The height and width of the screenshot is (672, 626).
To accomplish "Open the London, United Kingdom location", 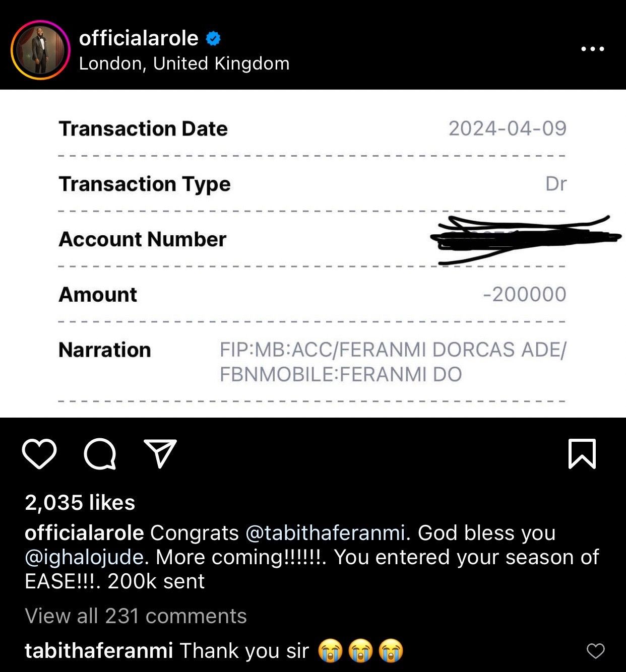I will 184,63.
